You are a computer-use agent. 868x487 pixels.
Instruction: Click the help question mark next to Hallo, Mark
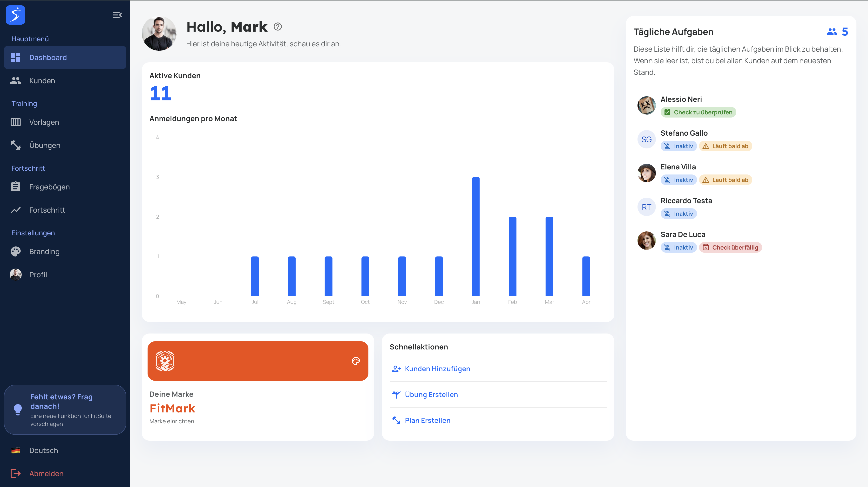pos(278,27)
